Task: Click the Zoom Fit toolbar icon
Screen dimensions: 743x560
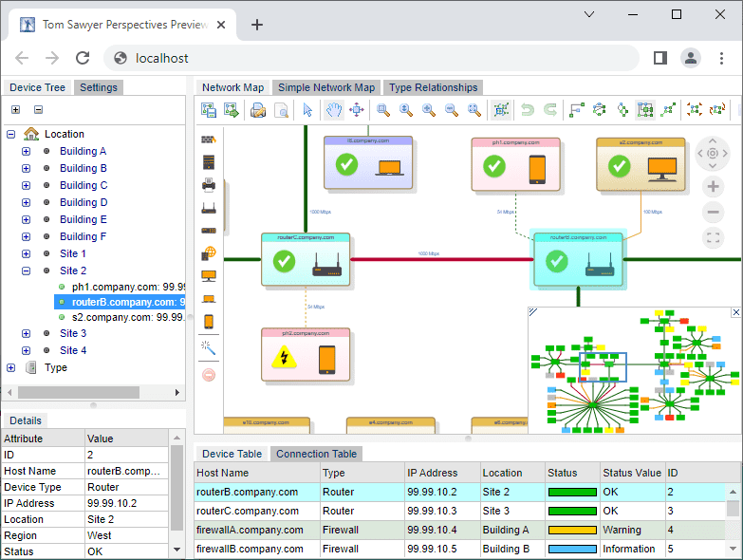Action: pos(474,110)
